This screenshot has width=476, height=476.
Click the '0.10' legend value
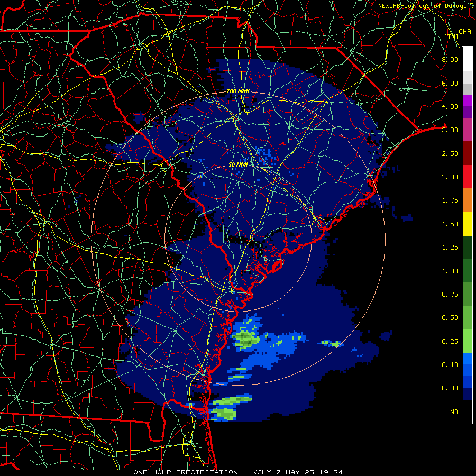[x=450, y=365]
